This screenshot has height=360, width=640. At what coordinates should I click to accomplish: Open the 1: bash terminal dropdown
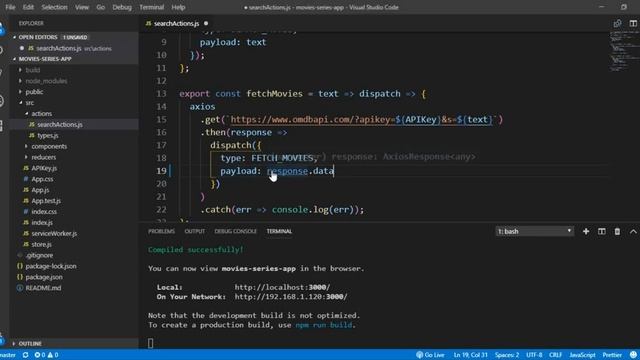[534, 231]
